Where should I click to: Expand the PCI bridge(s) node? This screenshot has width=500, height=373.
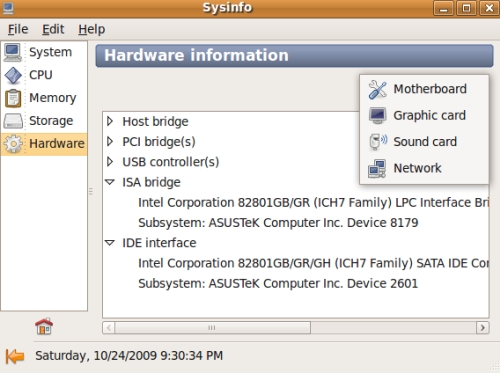pyautogui.click(x=110, y=142)
